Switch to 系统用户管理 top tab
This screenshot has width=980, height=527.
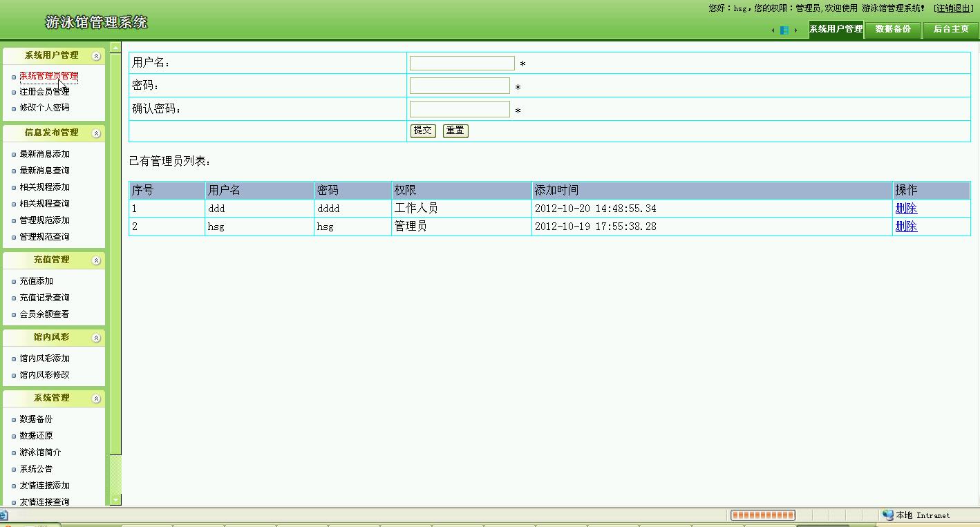836,30
